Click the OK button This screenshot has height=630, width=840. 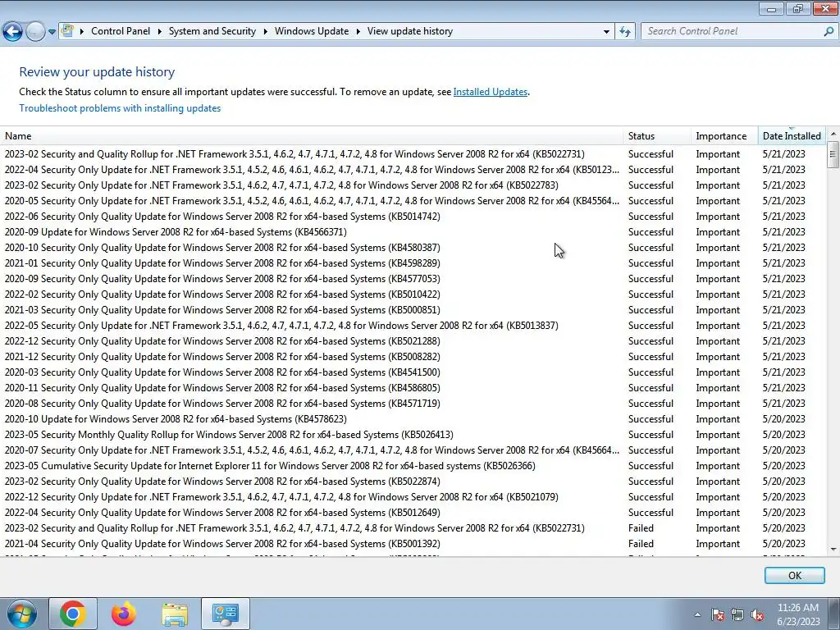click(794, 575)
